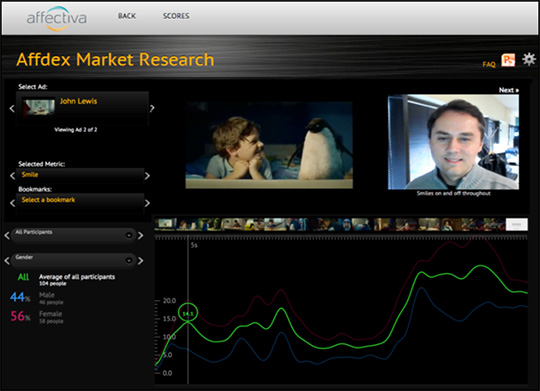The image size is (540, 391).
Task: Click the 5s playhead marker on the chart
Action: 194,245
